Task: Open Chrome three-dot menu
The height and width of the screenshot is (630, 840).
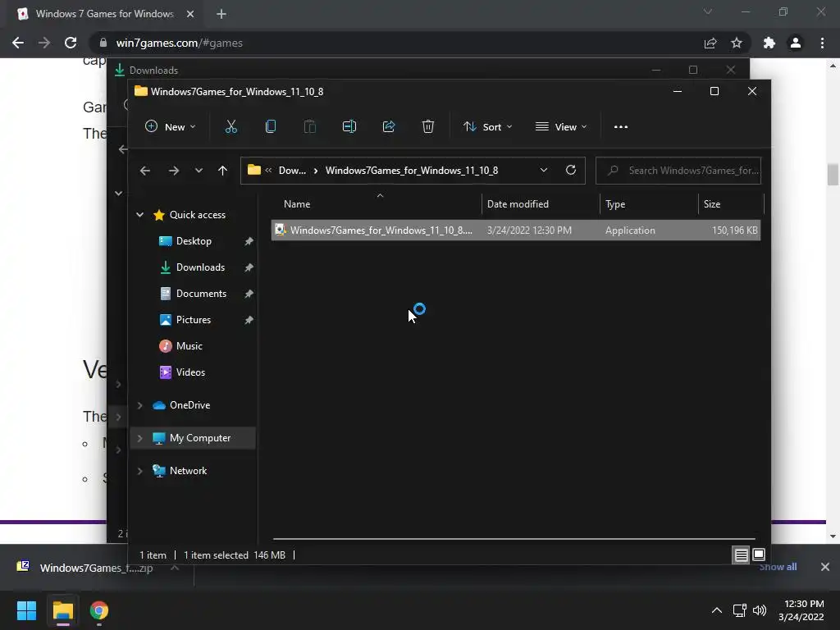Action: click(822, 43)
